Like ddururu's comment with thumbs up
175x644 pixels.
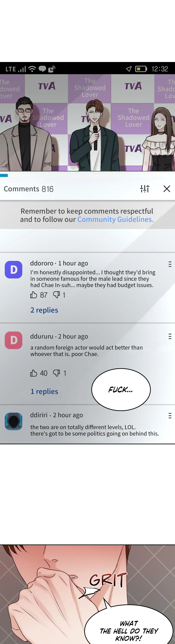tap(34, 373)
